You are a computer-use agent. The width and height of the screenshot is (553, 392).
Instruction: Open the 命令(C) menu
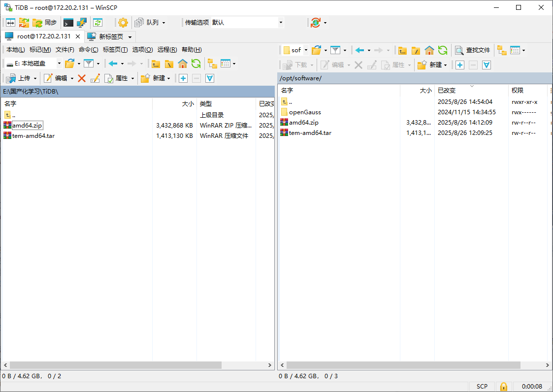tap(88, 50)
